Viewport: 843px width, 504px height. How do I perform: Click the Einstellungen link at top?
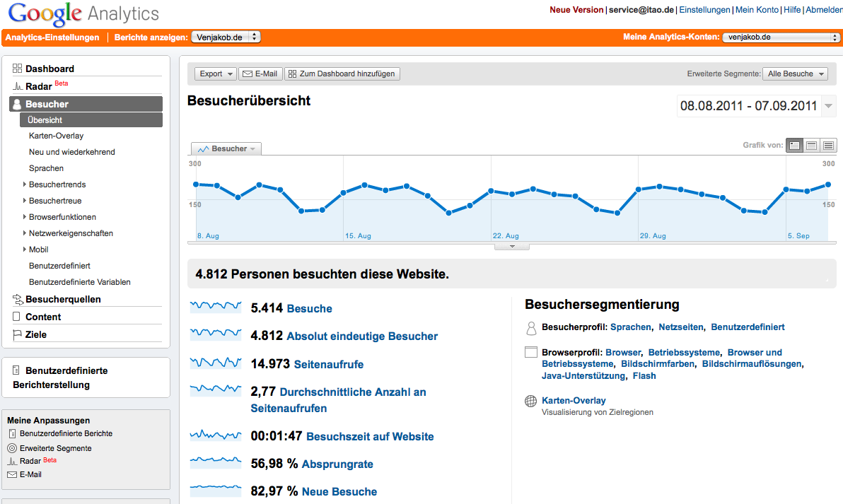[704, 10]
